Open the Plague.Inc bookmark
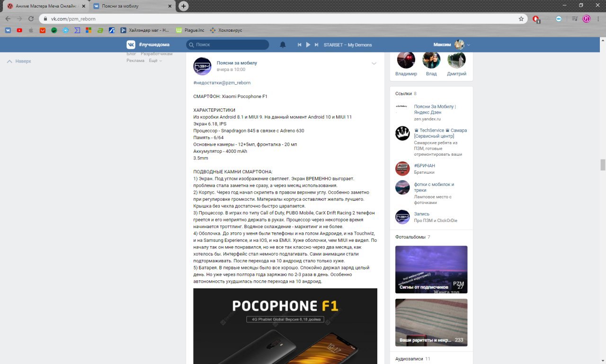 (190, 30)
